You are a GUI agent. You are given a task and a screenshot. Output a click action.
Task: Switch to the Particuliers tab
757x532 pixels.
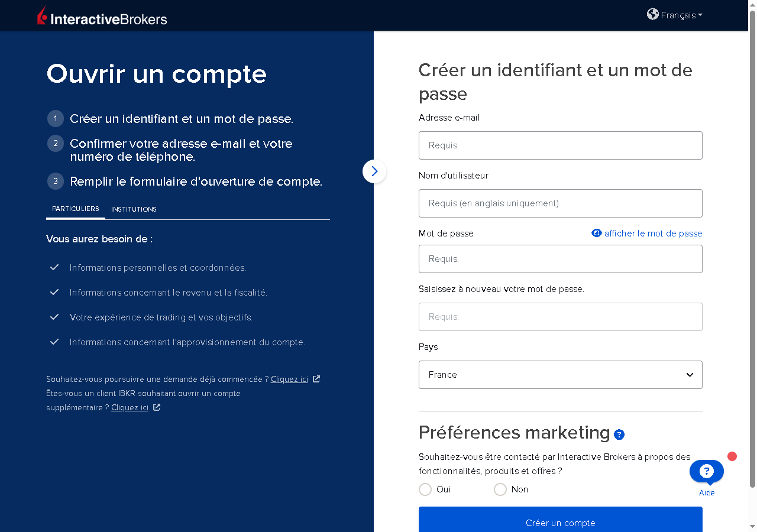click(76, 209)
